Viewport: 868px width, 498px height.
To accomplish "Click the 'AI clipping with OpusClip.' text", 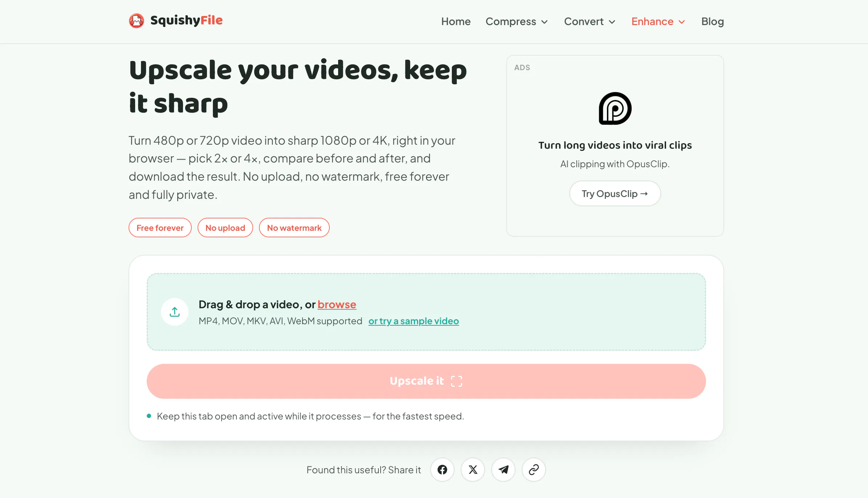I will 615,164.
